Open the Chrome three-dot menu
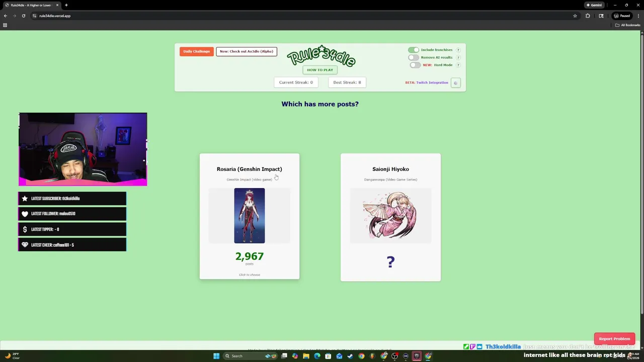Screen dimensions: 644x362 pyautogui.click(x=637, y=16)
